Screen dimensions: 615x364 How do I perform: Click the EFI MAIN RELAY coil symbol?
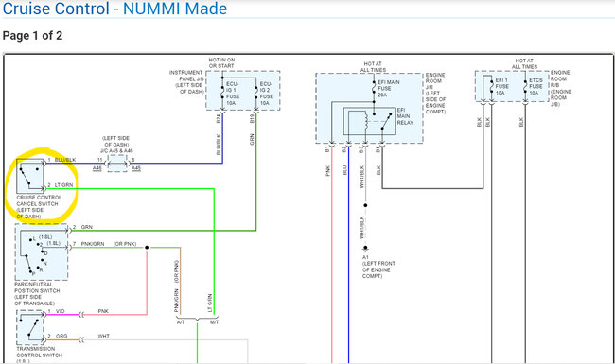pyautogui.click(x=365, y=121)
